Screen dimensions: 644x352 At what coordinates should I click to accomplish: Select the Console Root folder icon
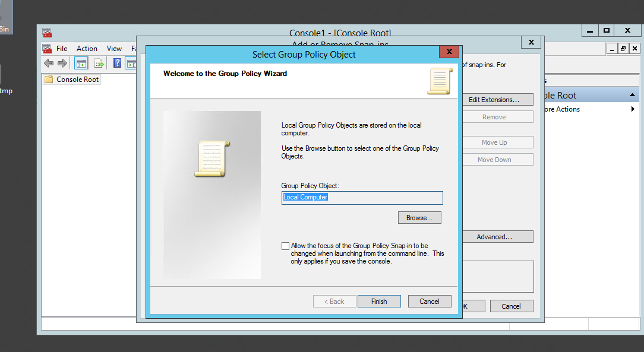[49, 79]
